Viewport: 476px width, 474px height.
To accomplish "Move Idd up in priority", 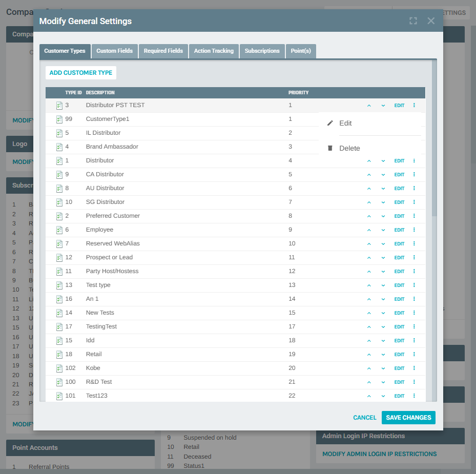I will coord(369,341).
